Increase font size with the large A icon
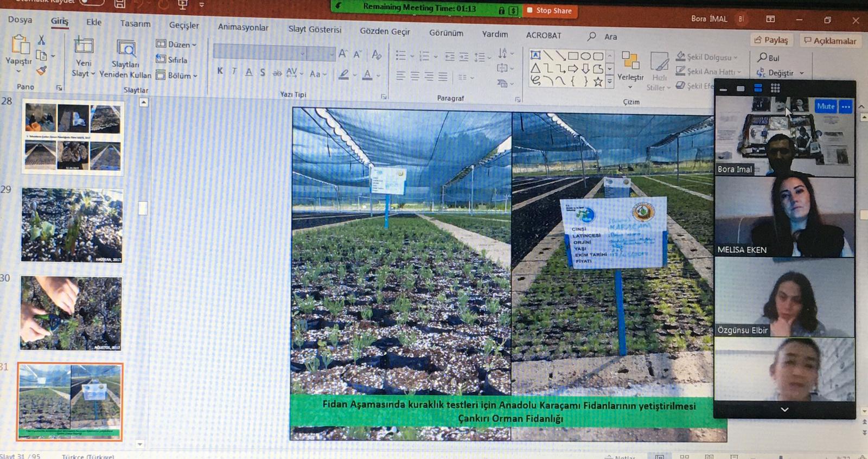 click(x=343, y=54)
